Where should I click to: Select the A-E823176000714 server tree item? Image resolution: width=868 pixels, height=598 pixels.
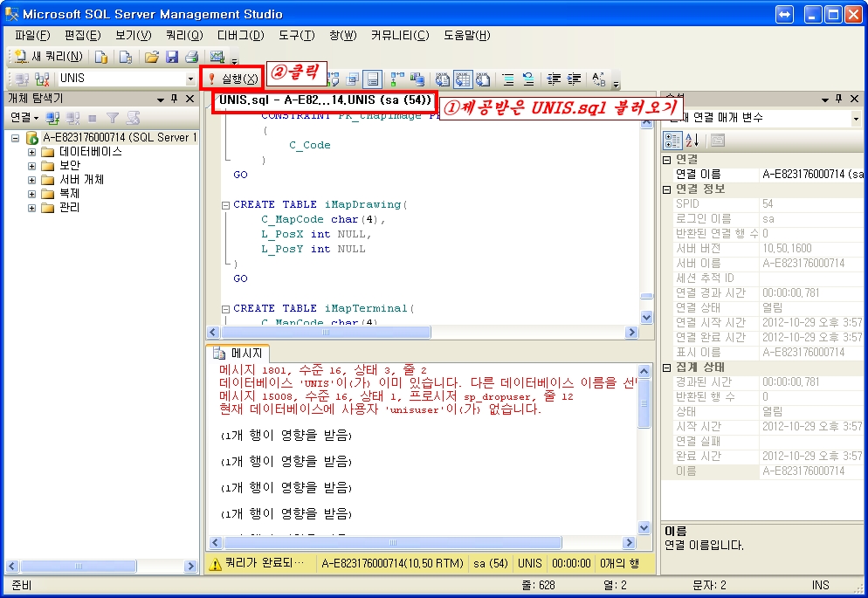119,137
